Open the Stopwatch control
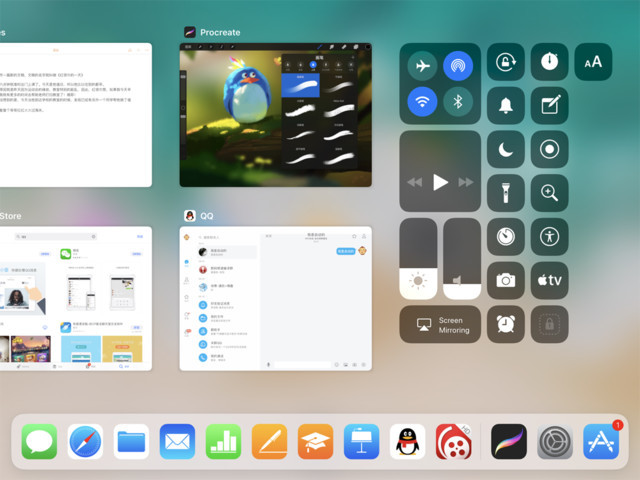Image resolution: width=640 pixels, height=480 pixels. click(549, 62)
